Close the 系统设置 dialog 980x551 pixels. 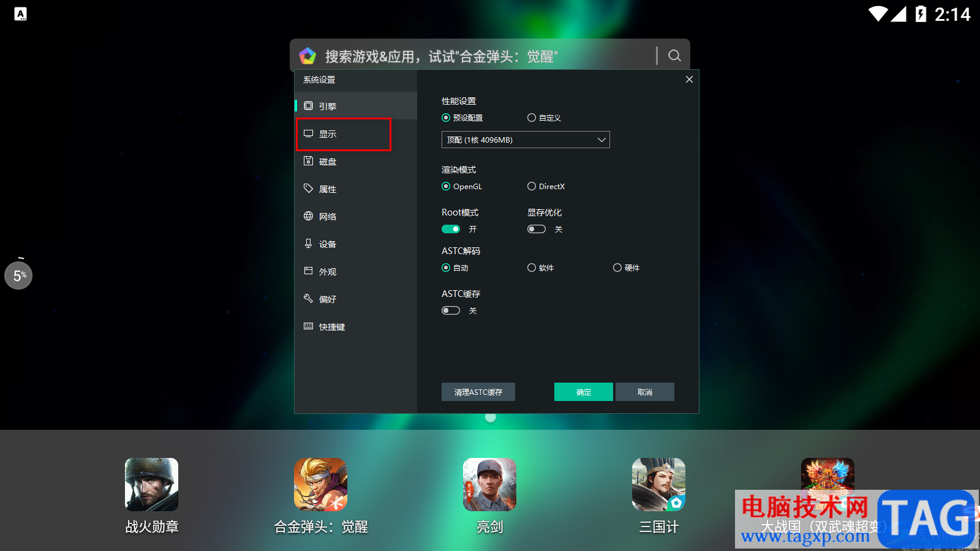click(689, 80)
